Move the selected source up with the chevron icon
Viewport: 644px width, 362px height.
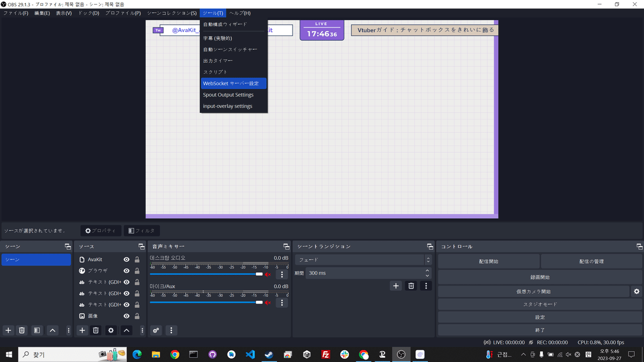tap(126, 330)
